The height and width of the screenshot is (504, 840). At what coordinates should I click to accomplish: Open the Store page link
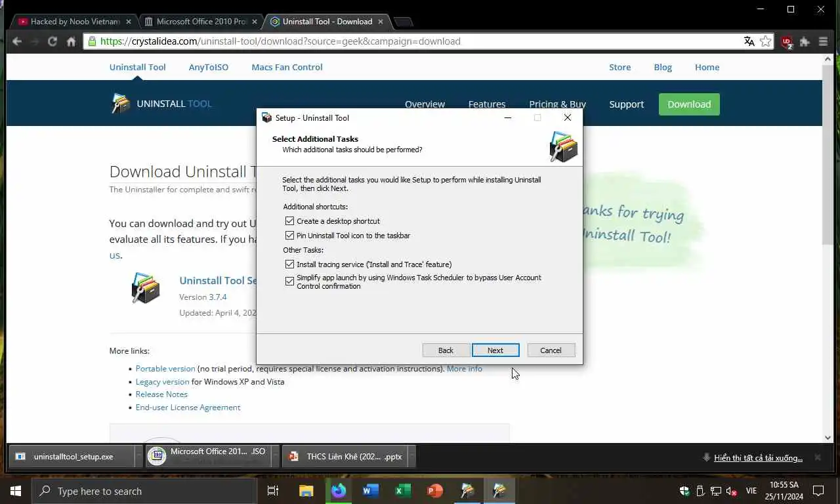[x=619, y=67]
